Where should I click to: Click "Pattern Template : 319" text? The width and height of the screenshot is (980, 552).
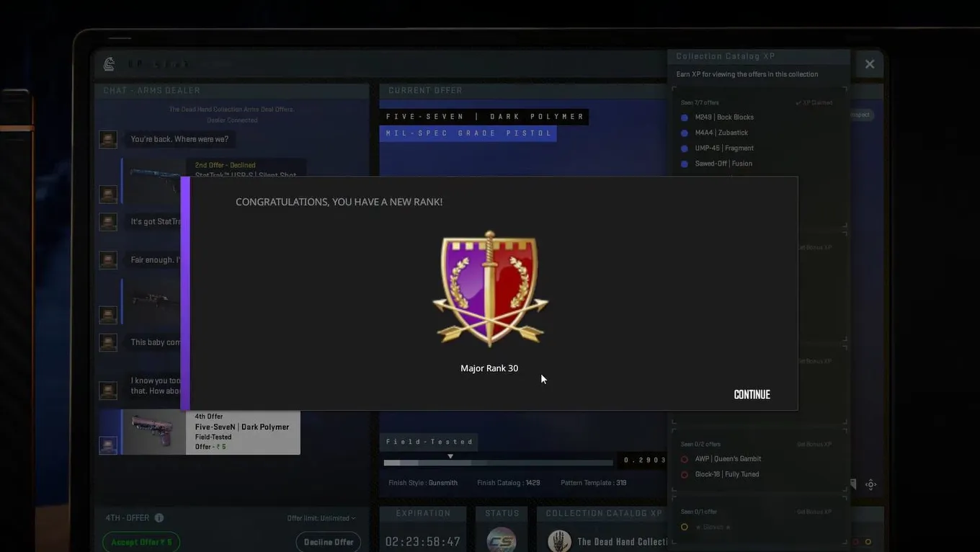pos(594,483)
